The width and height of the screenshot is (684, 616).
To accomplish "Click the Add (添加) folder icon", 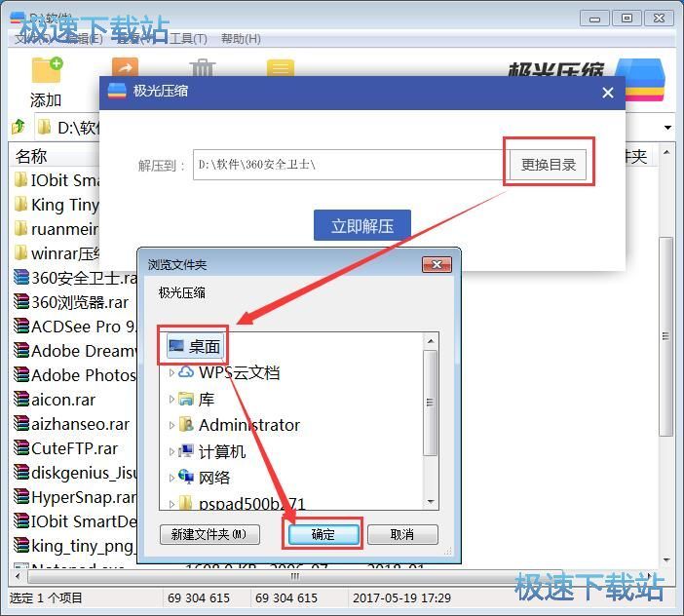I will click(x=47, y=70).
